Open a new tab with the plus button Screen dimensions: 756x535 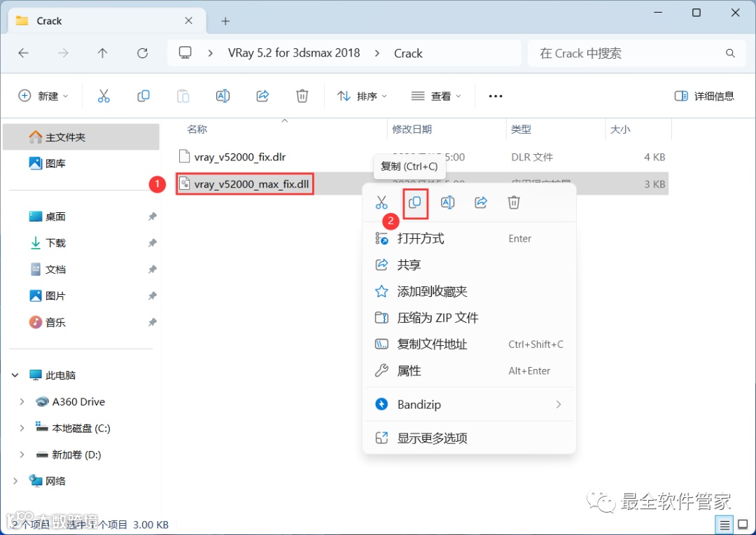[x=225, y=21]
